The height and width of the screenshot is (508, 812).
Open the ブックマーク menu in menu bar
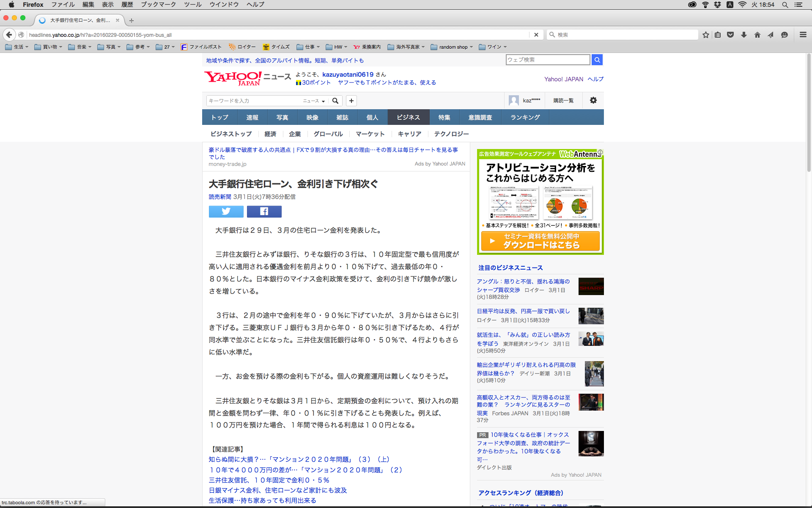(x=158, y=5)
